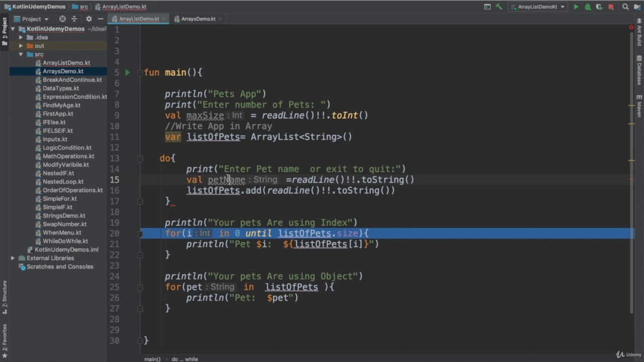
Task: Click the green Run button in toolbar
Action: click(576, 7)
